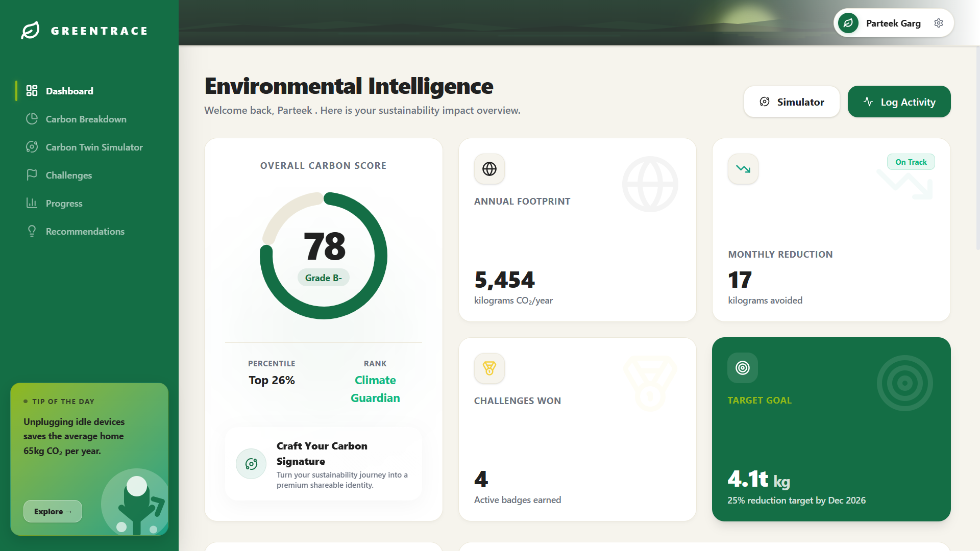Image resolution: width=980 pixels, height=551 pixels.
Task: Go to Carbon Breakdown page
Action: click(92, 119)
